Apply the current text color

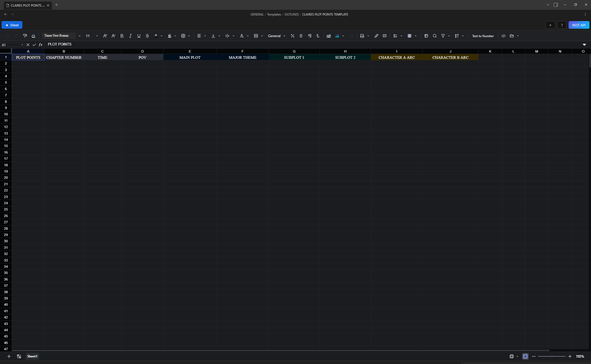(x=156, y=36)
